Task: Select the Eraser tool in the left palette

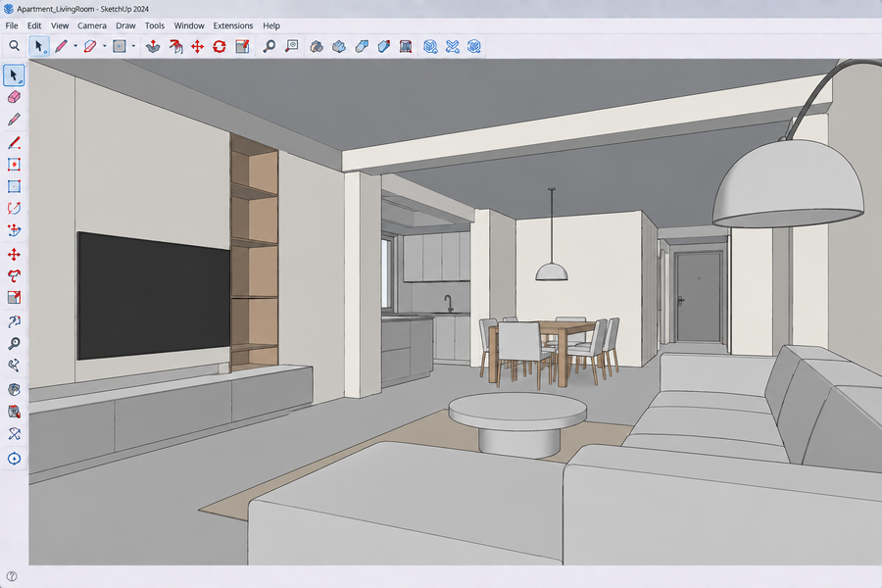Action: point(14,97)
